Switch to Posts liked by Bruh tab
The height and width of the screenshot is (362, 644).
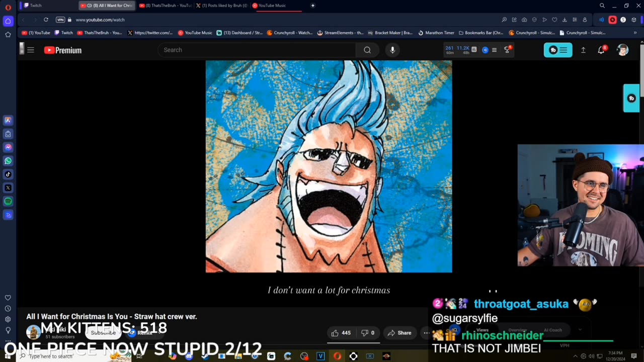[221, 6]
